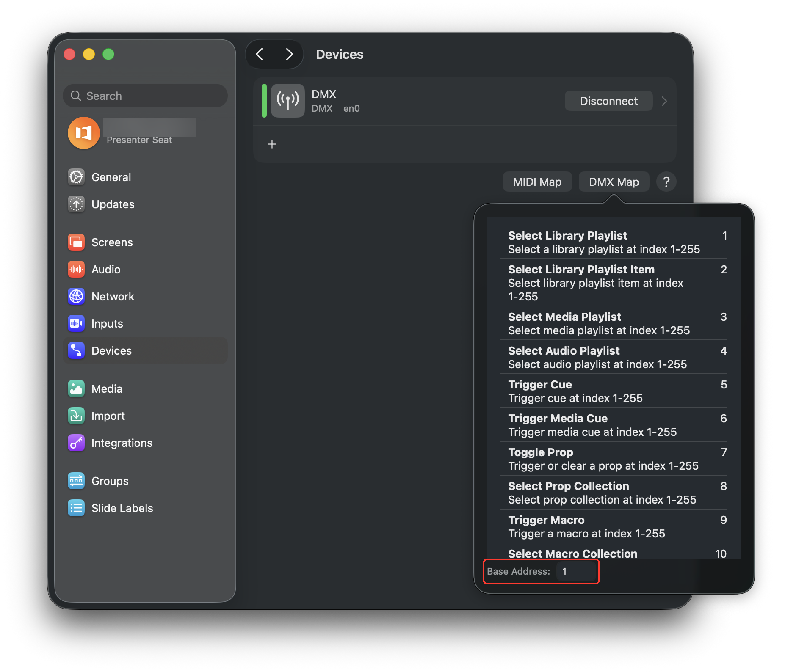The height and width of the screenshot is (672, 785).
Task: Click the Search field in sidebar
Action: coord(145,96)
